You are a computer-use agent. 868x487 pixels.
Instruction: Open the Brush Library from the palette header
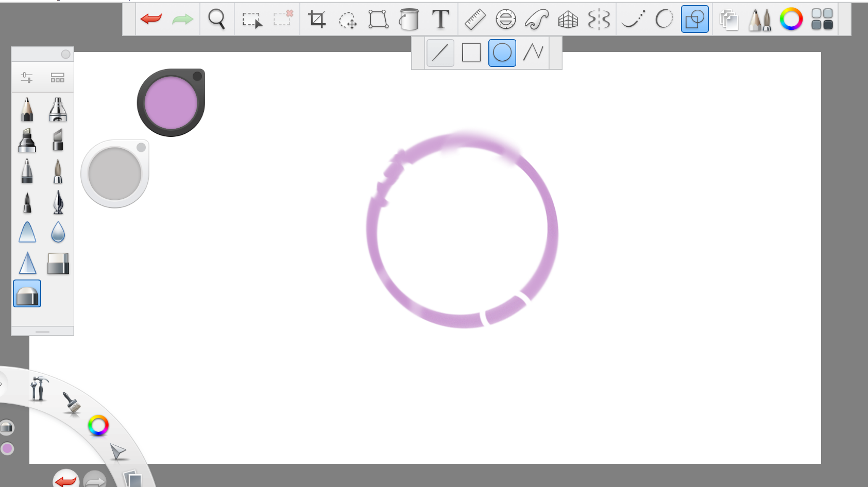[58, 77]
